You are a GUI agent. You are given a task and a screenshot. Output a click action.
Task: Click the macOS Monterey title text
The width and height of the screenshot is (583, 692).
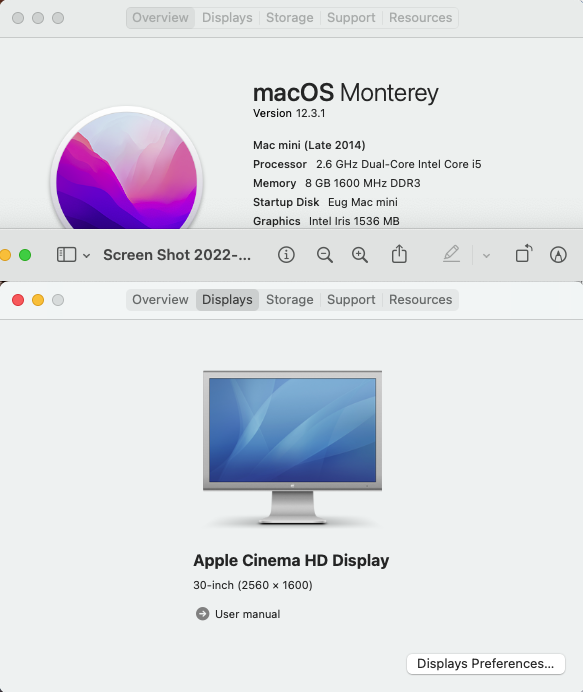[x=346, y=93]
